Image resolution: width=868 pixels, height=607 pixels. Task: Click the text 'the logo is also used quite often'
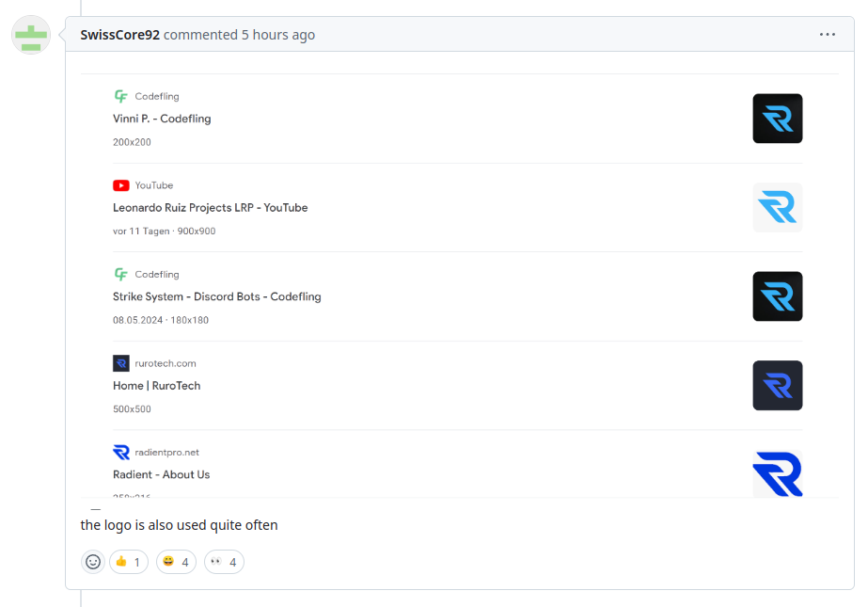(179, 525)
